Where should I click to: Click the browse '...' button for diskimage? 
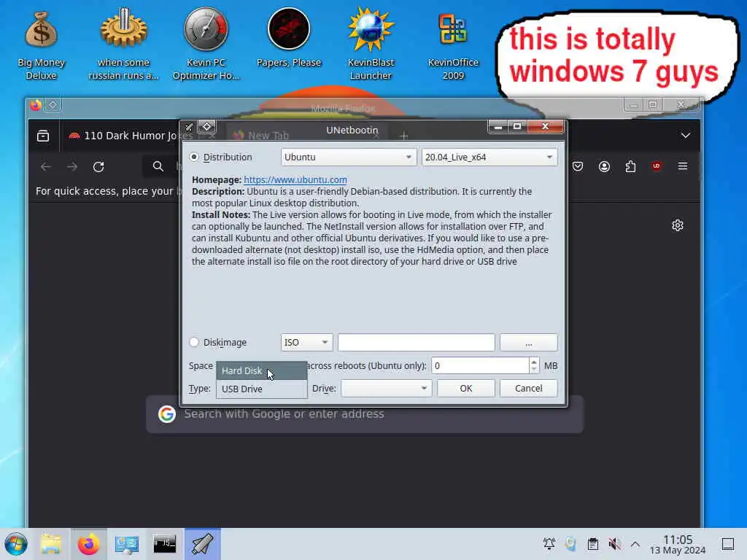529,343
